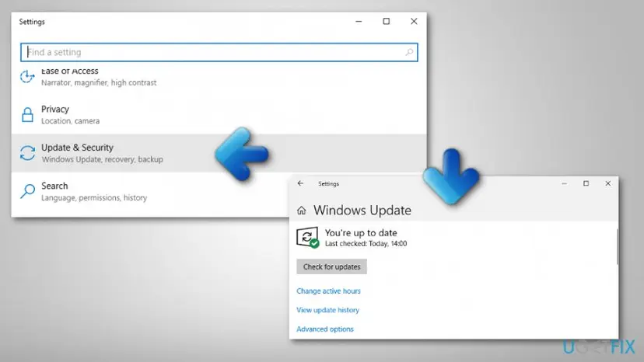This screenshot has height=362, width=644.
Task: Click the Check for updates button
Action: pyautogui.click(x=331, y=266)
